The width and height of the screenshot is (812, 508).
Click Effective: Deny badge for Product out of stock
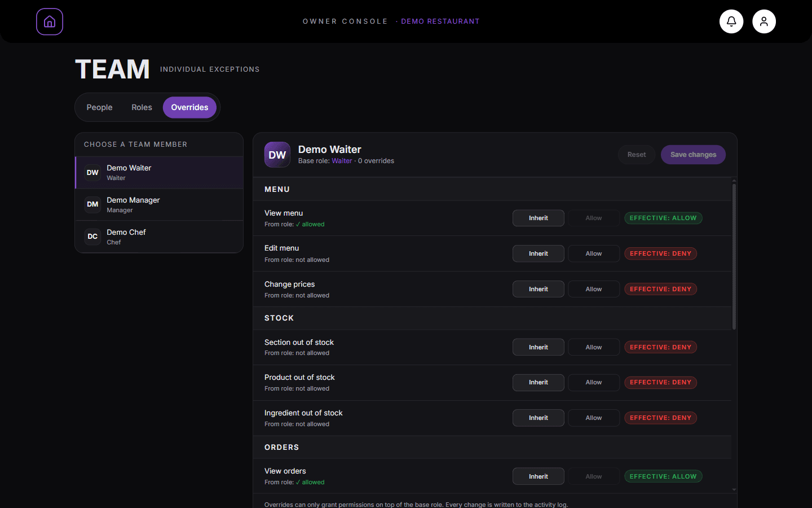coord(660,382)
